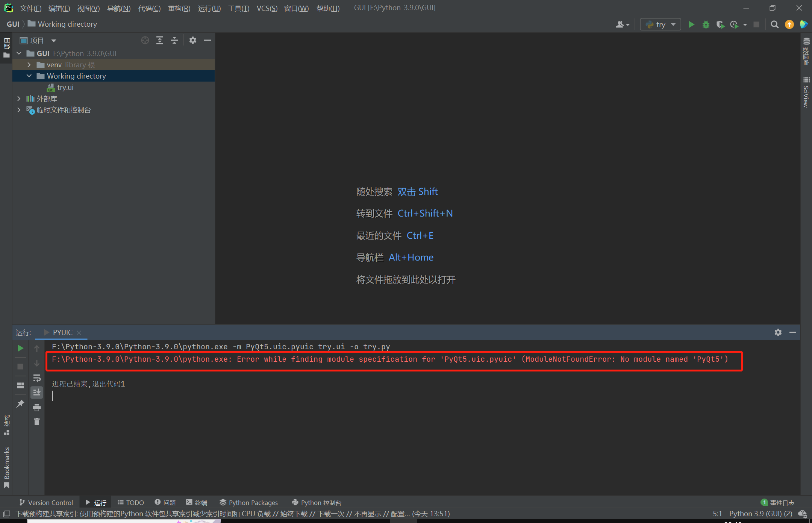Open the 终端 terminal tool window
812x523 pixels.
(x=197, y=503)
